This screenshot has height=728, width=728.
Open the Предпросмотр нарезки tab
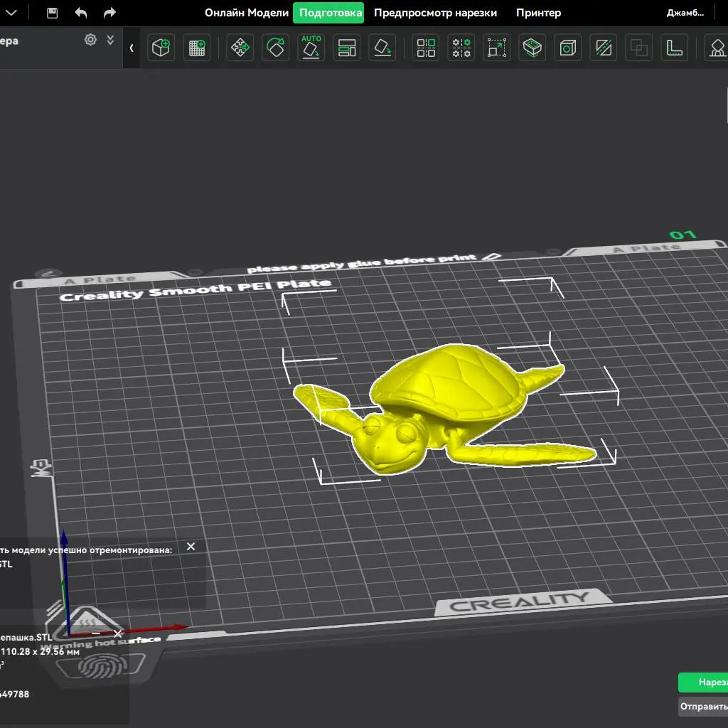(436, 13)
